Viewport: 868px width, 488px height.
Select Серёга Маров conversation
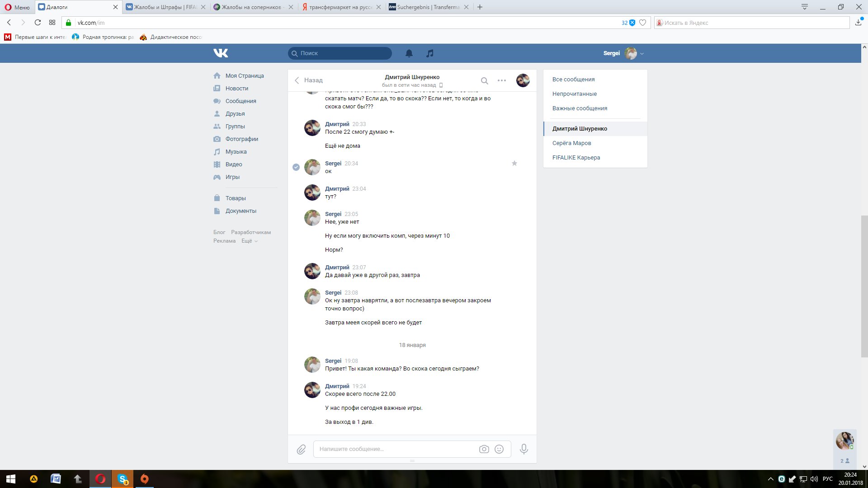click(571, 143)
